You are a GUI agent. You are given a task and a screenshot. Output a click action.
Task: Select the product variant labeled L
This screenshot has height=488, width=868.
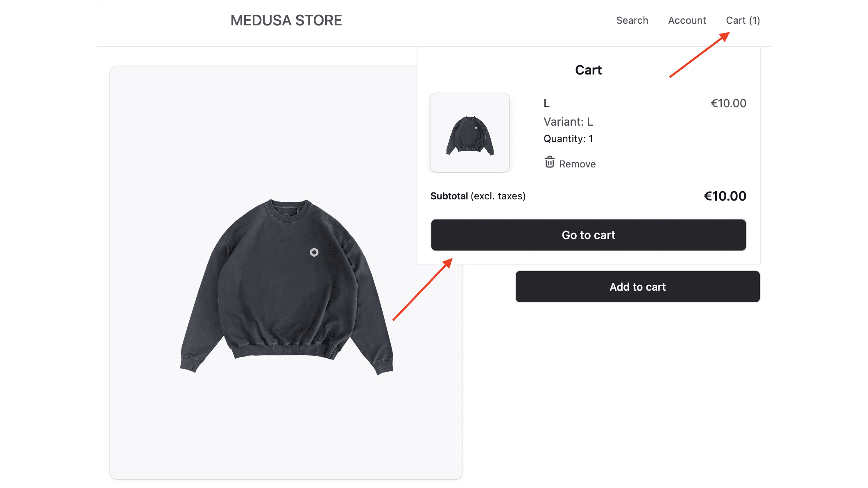546,103
